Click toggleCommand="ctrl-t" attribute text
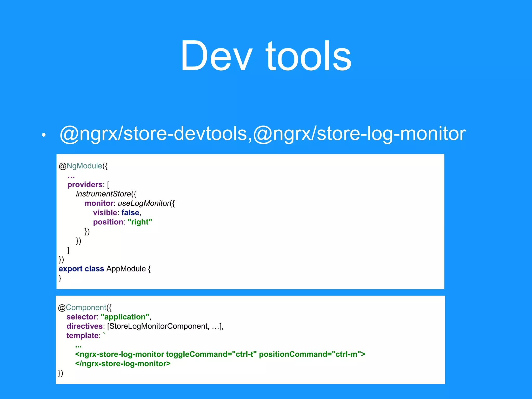Image resolution: width=532 pixels, height=399 pixels. click(x=211, y=354)
